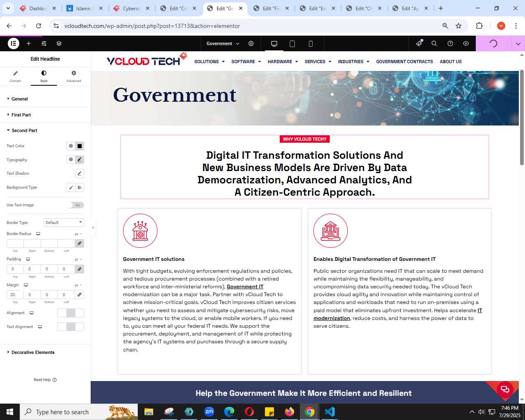Expand publish options arrow
Viewport: 525px width, 420px height.
click(518, 43)
